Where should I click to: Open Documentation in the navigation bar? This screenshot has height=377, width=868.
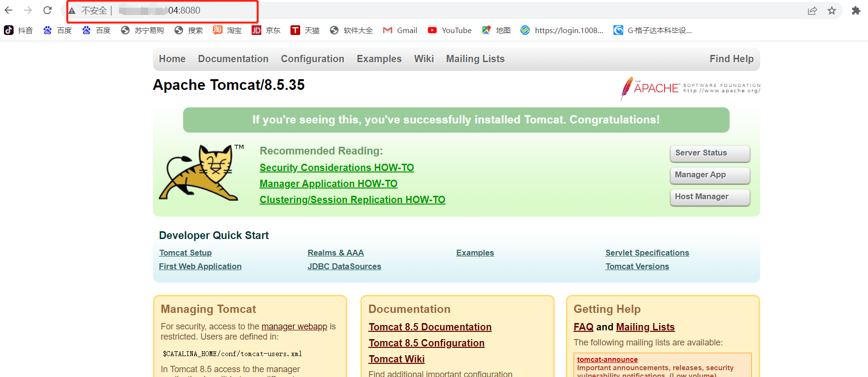[x=233, y=59]
